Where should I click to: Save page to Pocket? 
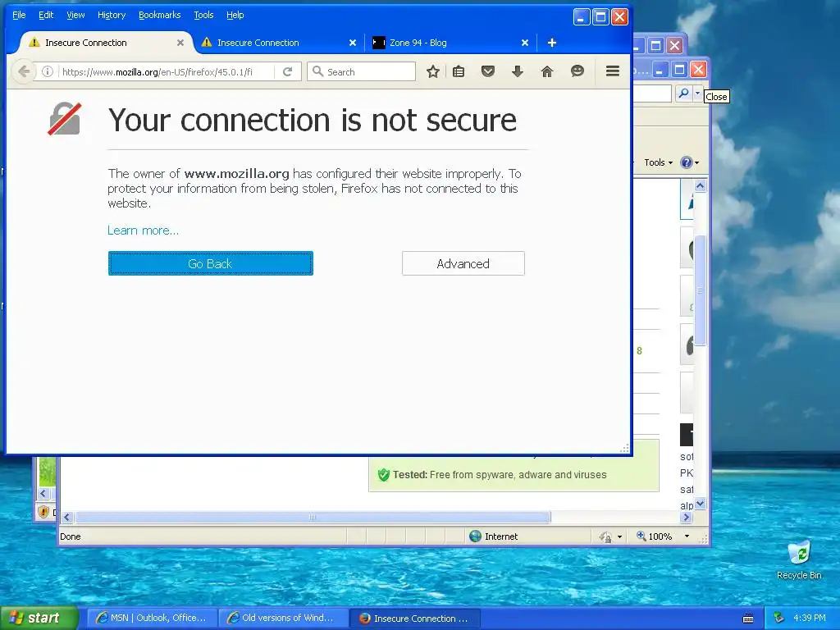pyautogui.click(x=487, y=71)
